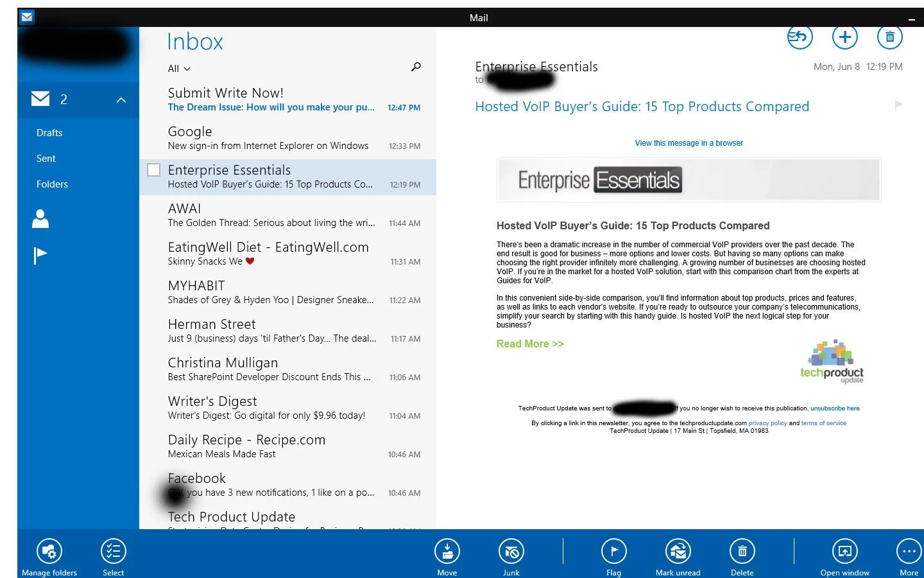The image size is (924, 578).
Task: Check the checkbox on the Enterprise Essentials email
Action: click(153, 170)
